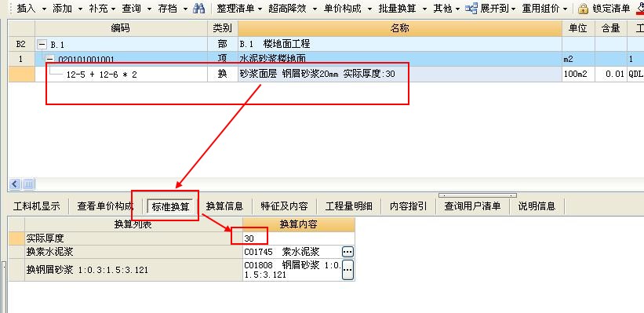Open the 插入 dropdown arrow
Viewport: 644px width, 313px height.
(44, 9)
